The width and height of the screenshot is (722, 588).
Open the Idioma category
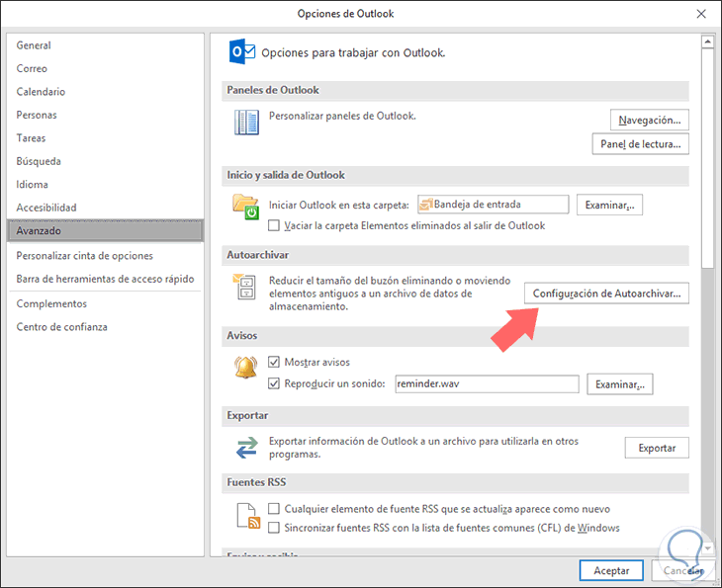(x=106, y=185)
